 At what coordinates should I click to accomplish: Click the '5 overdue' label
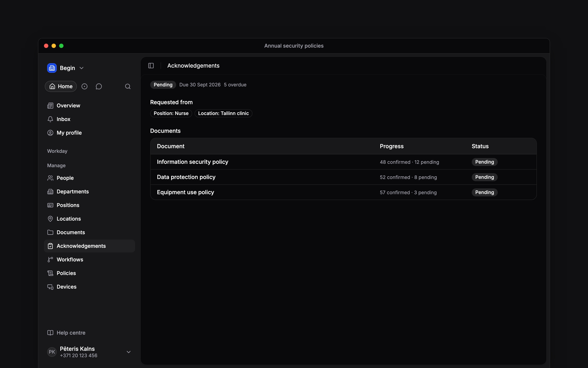[x=235, y=85]
